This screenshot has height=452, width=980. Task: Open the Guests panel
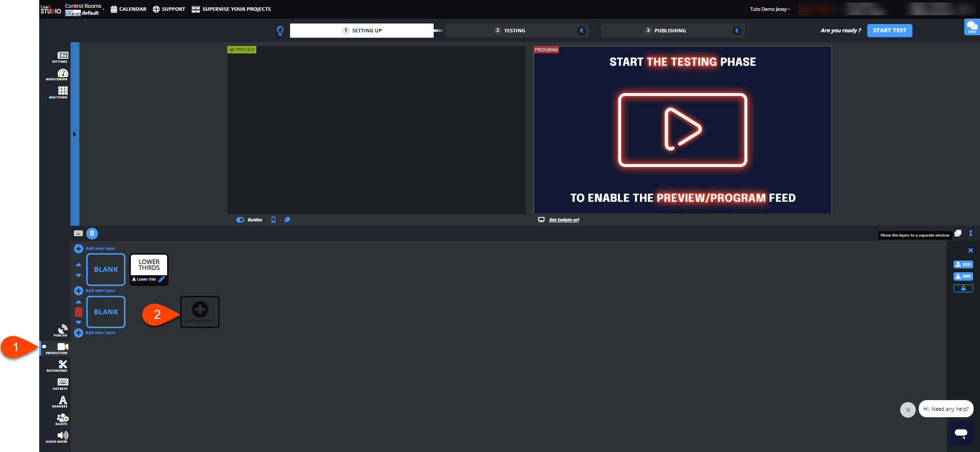[x=62, y=419]
